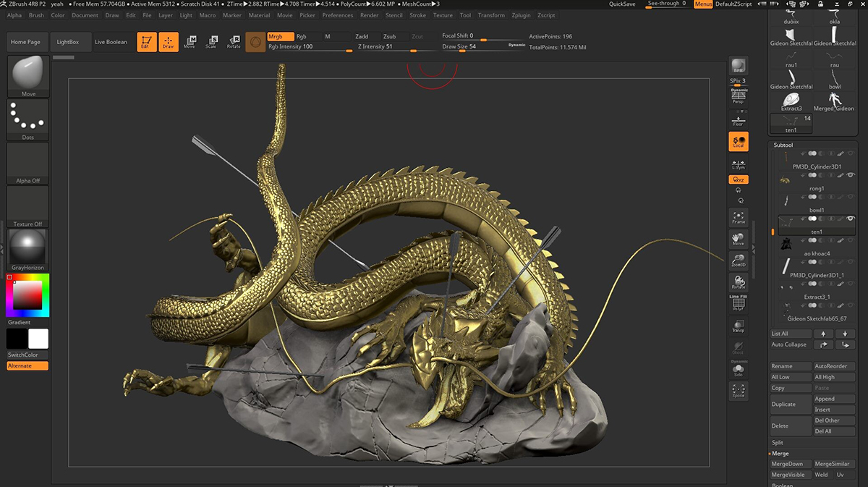
Task: Click the LightBox button
Action: [x=68, y=42]
